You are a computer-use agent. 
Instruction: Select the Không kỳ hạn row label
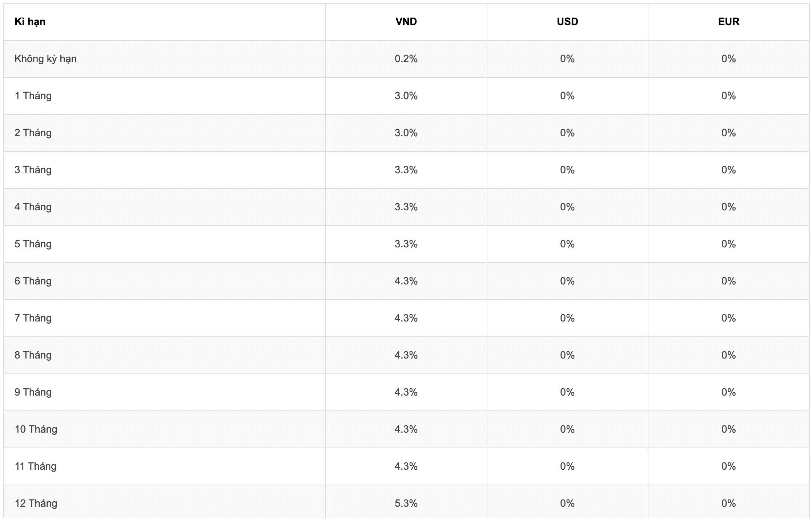[x=45, y=59]
